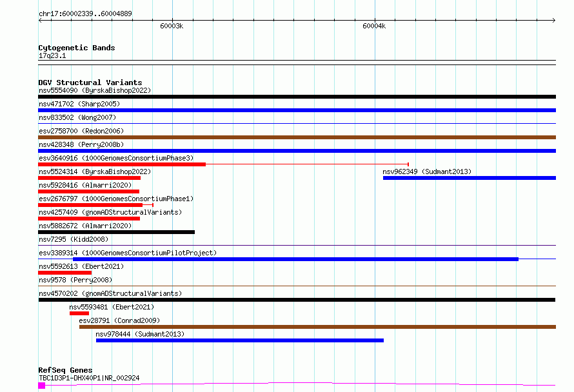Select the red nsv4257409 variant bar
The height and width of the screenshot is (392, 574).
click(x=89, y=219)
